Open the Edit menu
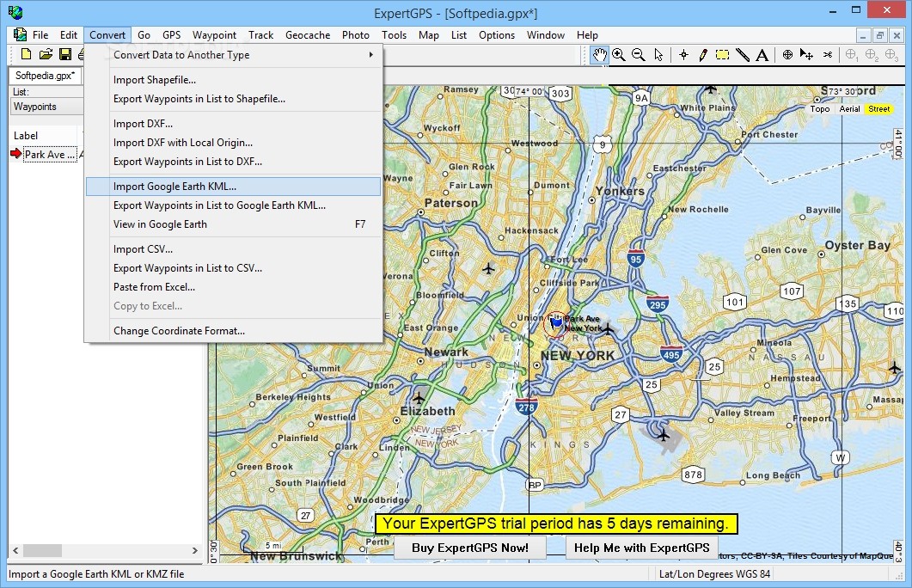912x588 pixels. 69,35
